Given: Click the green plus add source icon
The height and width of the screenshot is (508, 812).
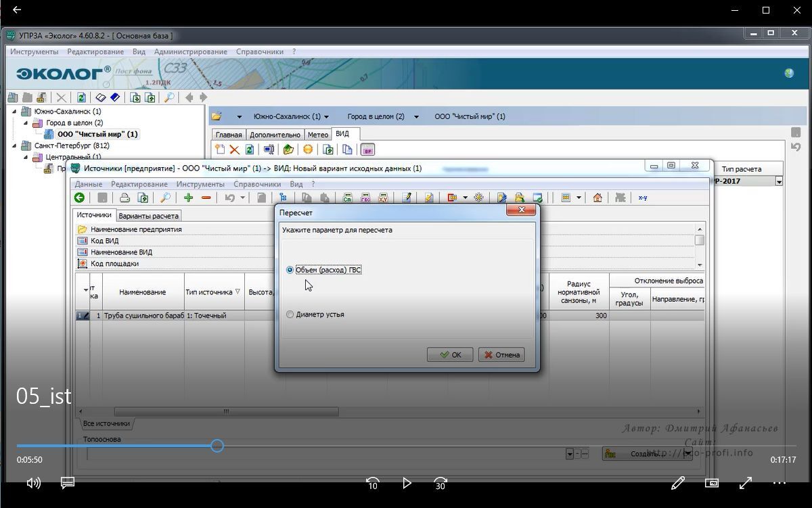Looking at the screenshot, I should [188, 198].
